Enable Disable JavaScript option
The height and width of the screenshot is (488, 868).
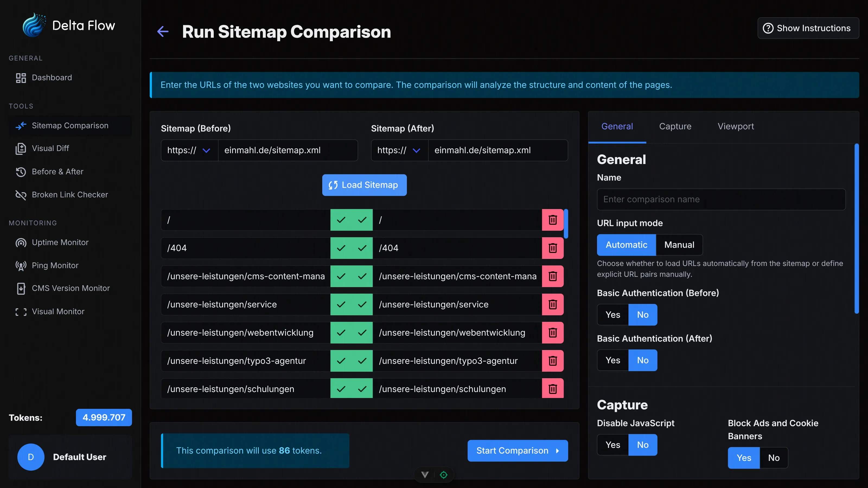[612, 445]
